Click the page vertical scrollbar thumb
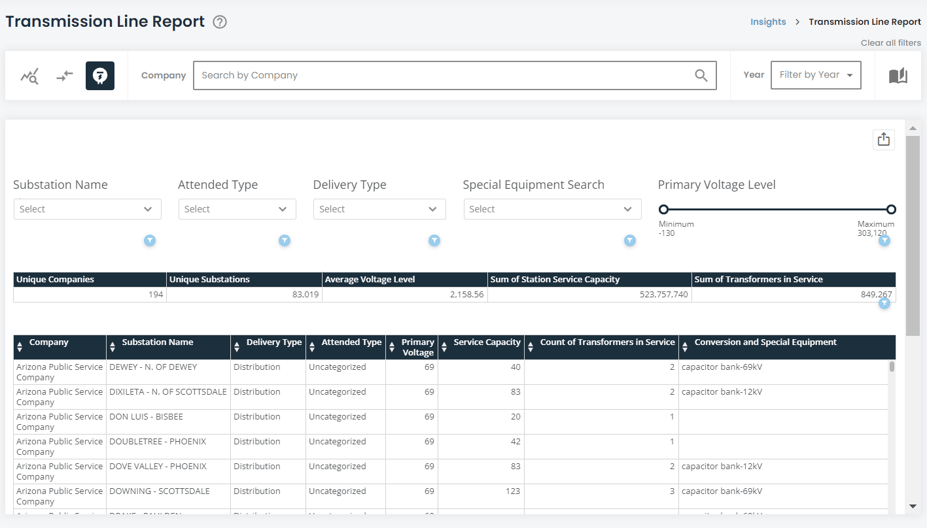The width and height of the screenshot is (927, 528). (913, 235)
